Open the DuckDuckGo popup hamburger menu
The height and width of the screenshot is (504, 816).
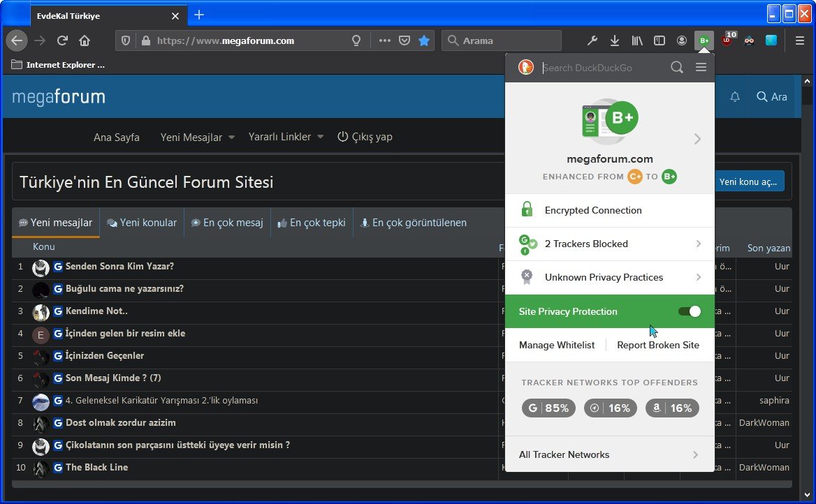point(701,67)
